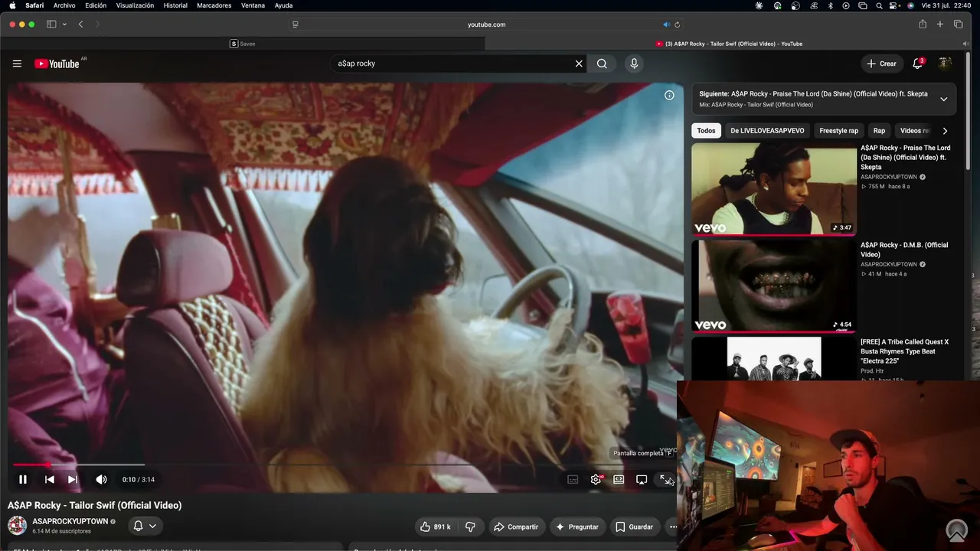Reload the page in Safari
980x551 pixels.
click(678, 24)
